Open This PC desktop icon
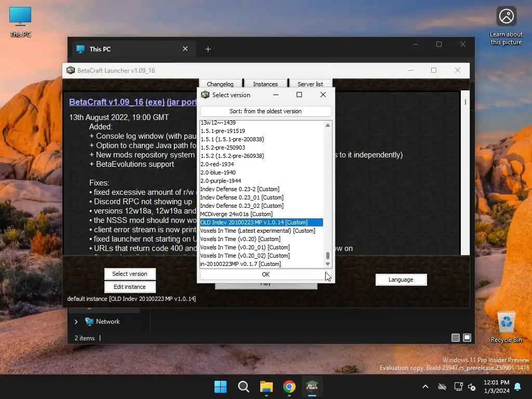 pos(20,22)
